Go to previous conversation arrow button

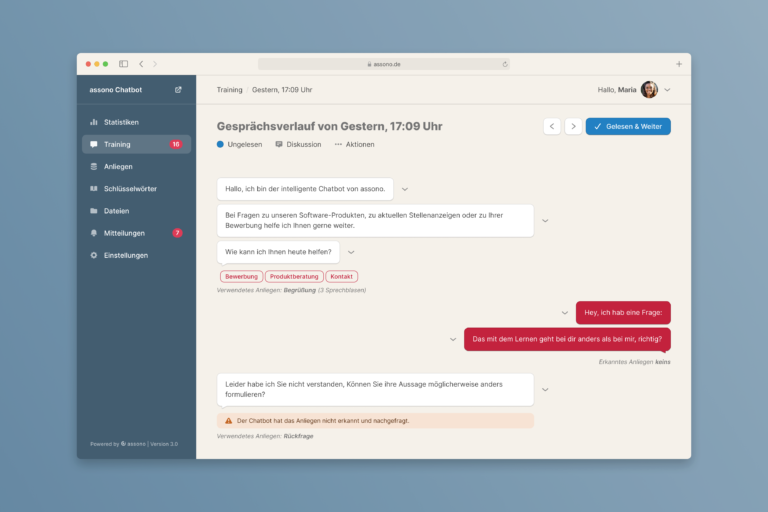[x=552, y=126]
